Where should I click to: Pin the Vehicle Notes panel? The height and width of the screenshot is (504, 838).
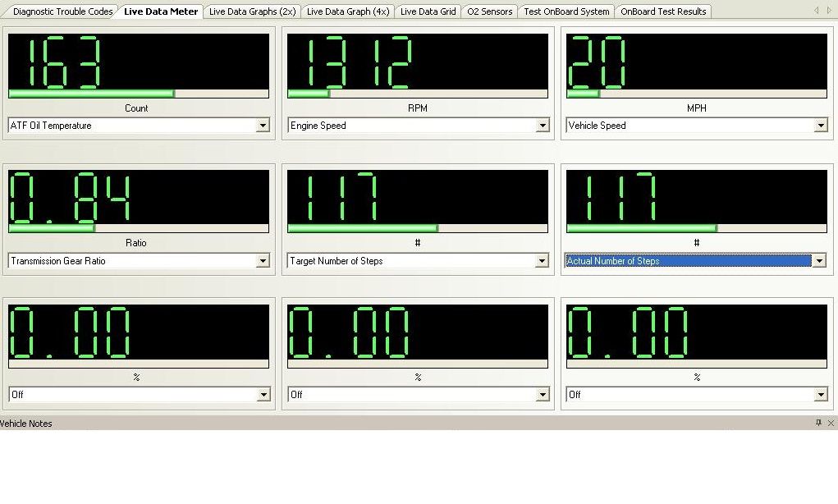pyautogui.click(x=818, y=423)
